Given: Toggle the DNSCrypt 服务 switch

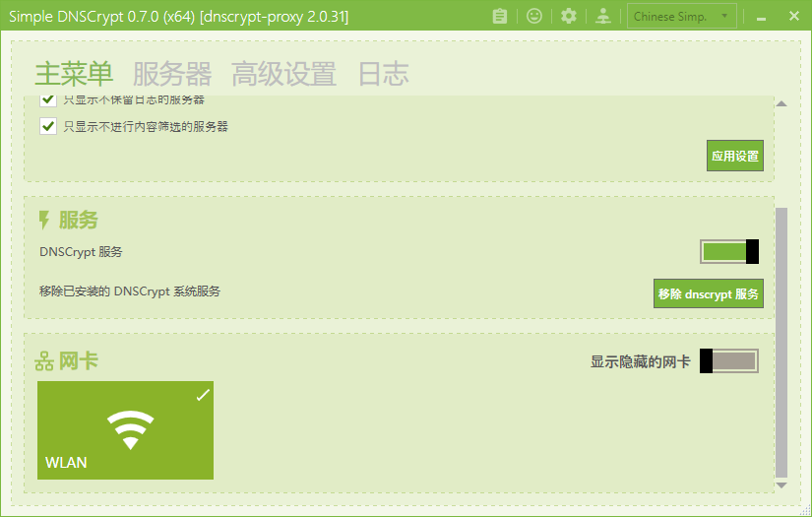Looking at the screenshot, I should click(729, 252).
